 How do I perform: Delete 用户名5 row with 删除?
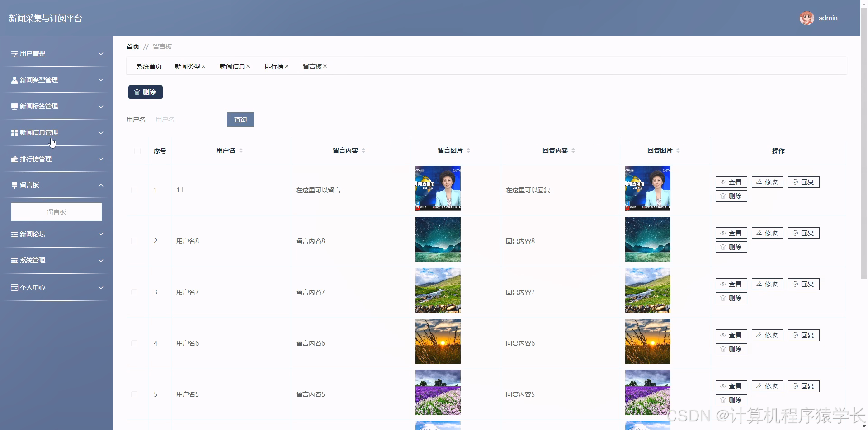731,400
